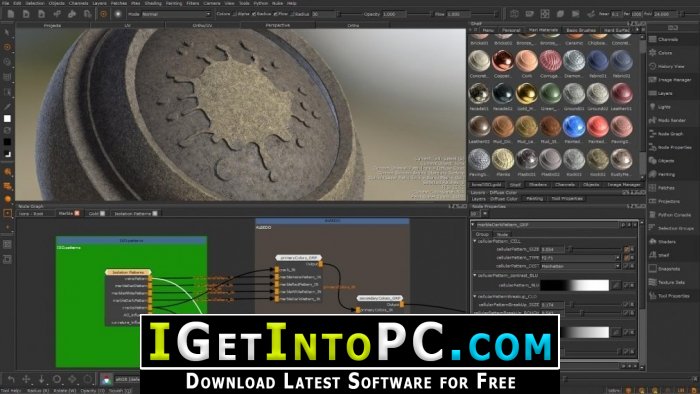700x394 pixels.
Task: Select the Isolation Patterns node
Action: pos(128,272)
